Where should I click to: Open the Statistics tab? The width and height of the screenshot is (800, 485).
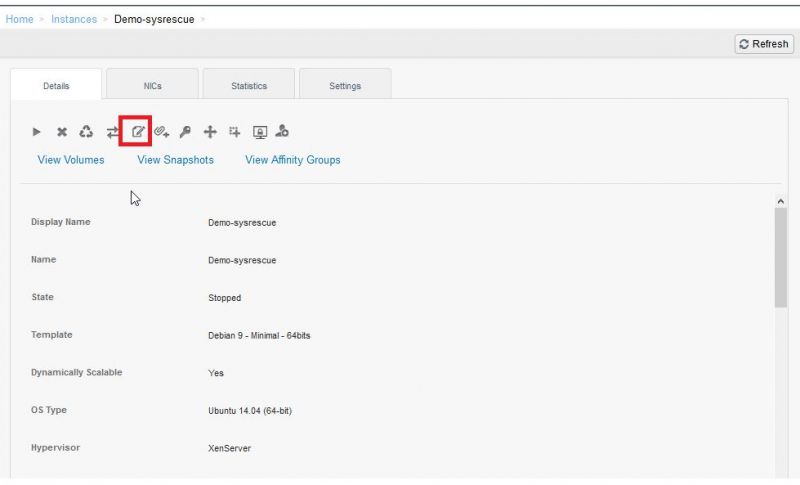pyautogui.click(x=249, y=86)
